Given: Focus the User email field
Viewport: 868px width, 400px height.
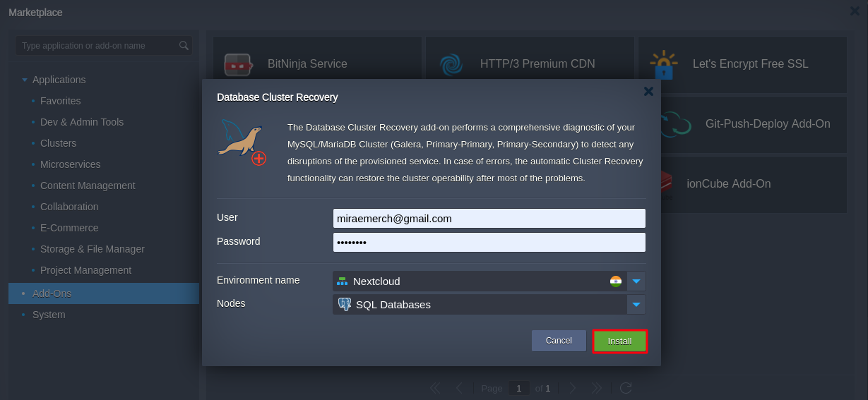Looking at the screenshot, I should coord(489,219).
